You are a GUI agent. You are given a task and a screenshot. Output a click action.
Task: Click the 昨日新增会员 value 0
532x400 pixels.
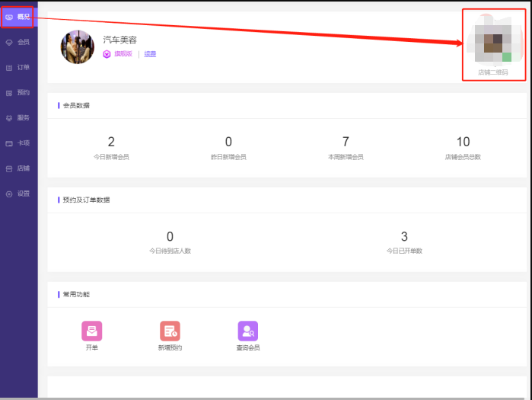[228, 142]
